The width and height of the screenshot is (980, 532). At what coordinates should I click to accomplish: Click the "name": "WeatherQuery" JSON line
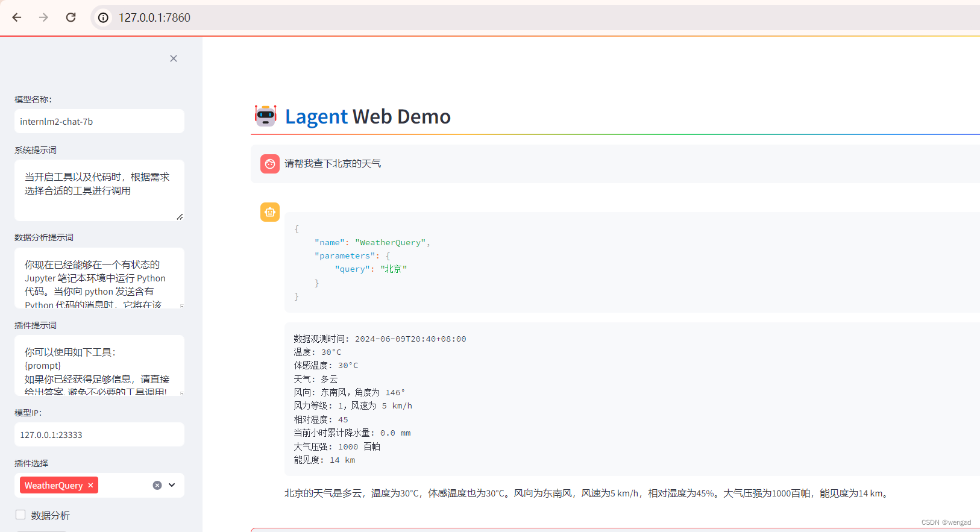372,242
